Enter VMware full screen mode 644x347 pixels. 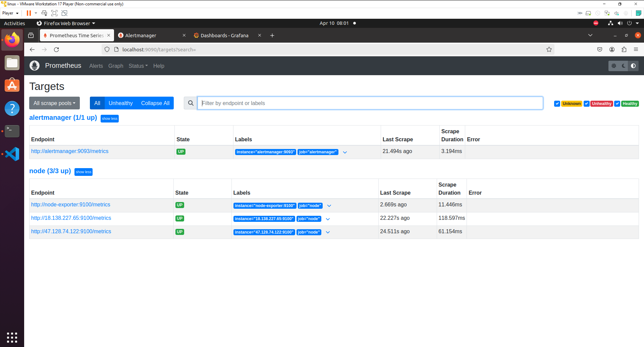(x=54, y=13)
